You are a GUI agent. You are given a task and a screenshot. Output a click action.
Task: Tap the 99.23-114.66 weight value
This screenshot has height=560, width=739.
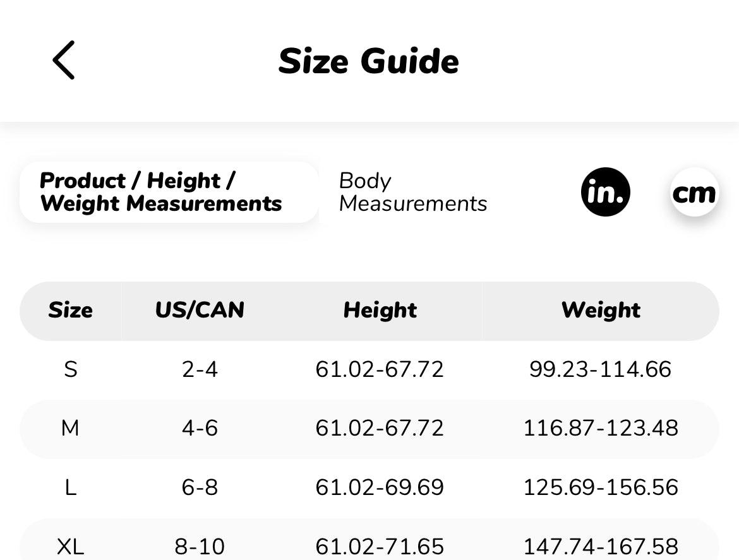tap(600, 369)
